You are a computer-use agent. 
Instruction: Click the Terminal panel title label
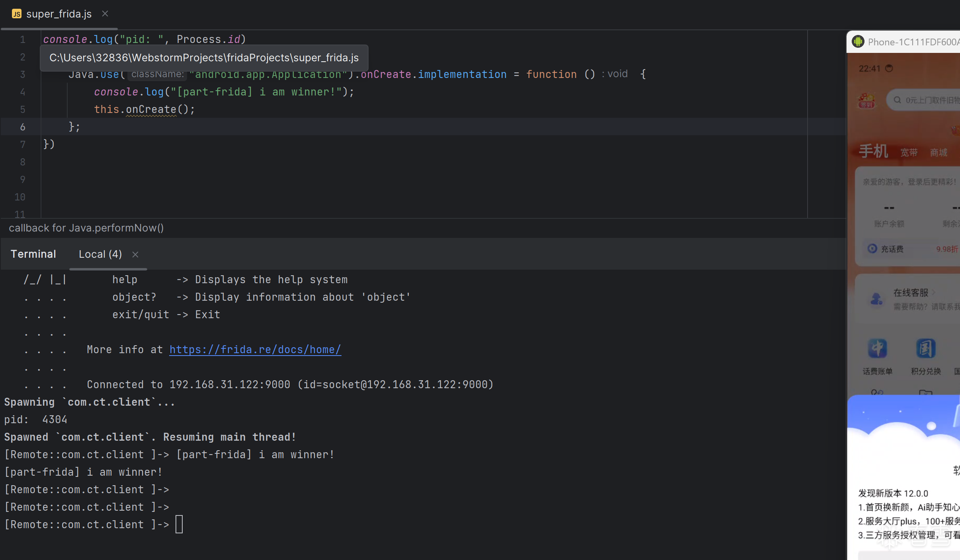point(33,254)
